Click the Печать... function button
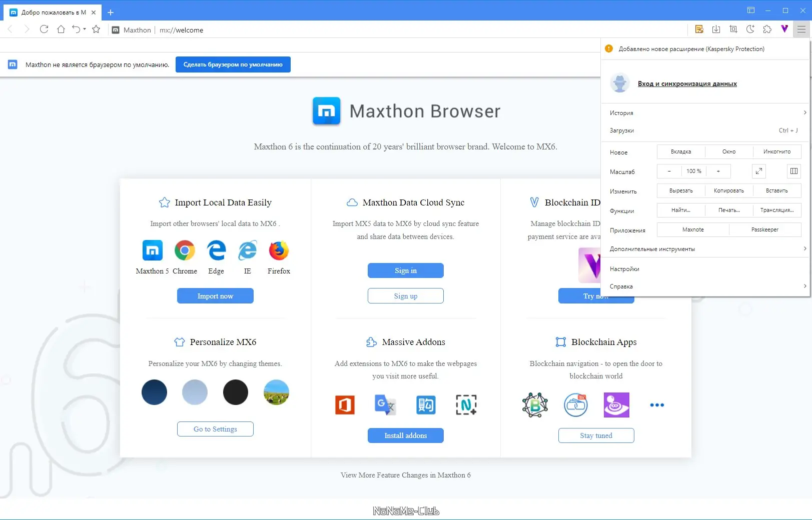 (x=729, y=210)
